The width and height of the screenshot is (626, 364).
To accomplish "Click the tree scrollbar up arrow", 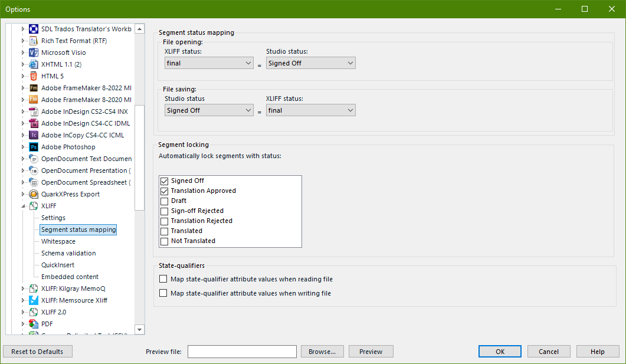I will pyautogui.click(x=139, y=29).
